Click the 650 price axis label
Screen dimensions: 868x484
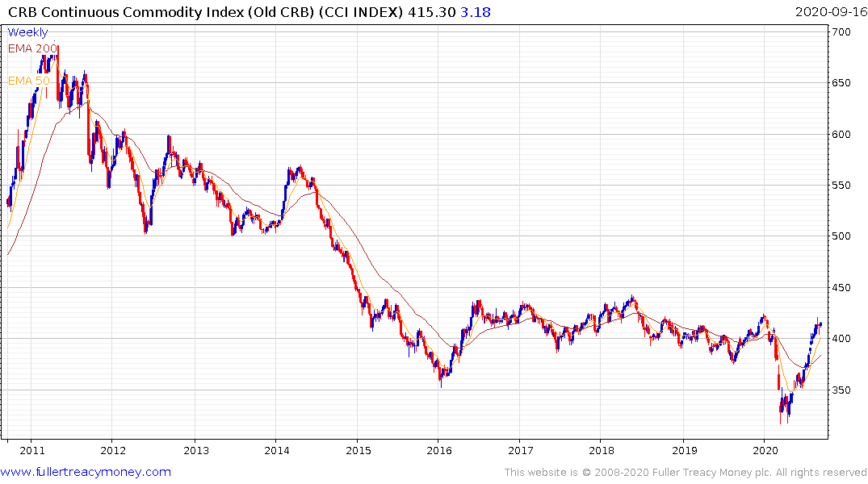tap(841, 83)
